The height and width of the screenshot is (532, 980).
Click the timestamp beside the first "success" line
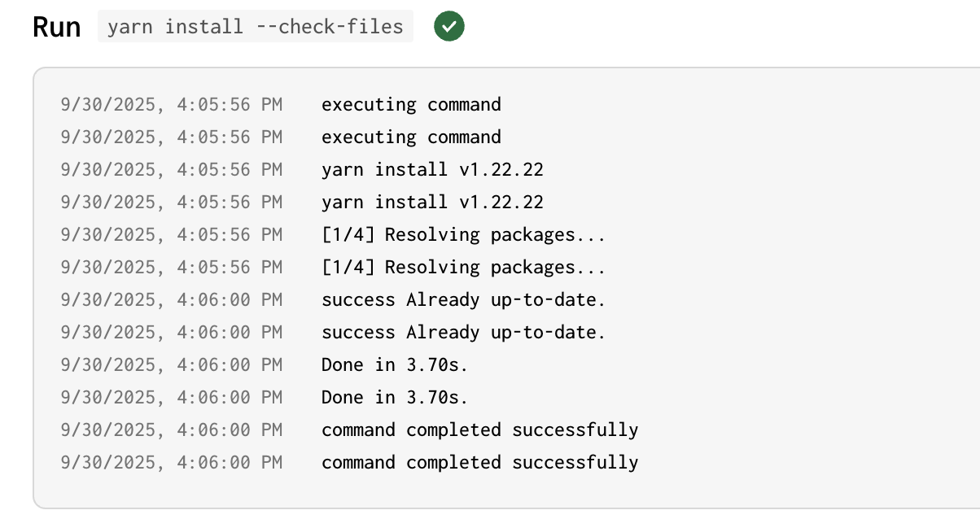click(171, 300)
